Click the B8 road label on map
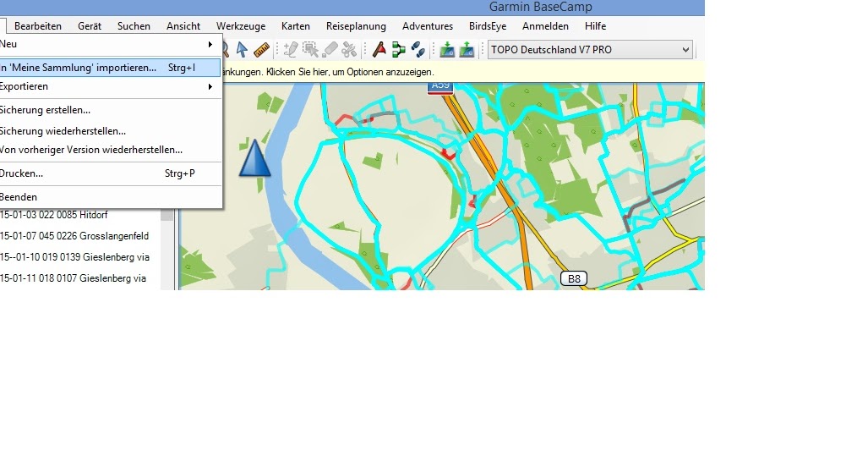This screenshot has height=456, width=868. pos(574,278)
